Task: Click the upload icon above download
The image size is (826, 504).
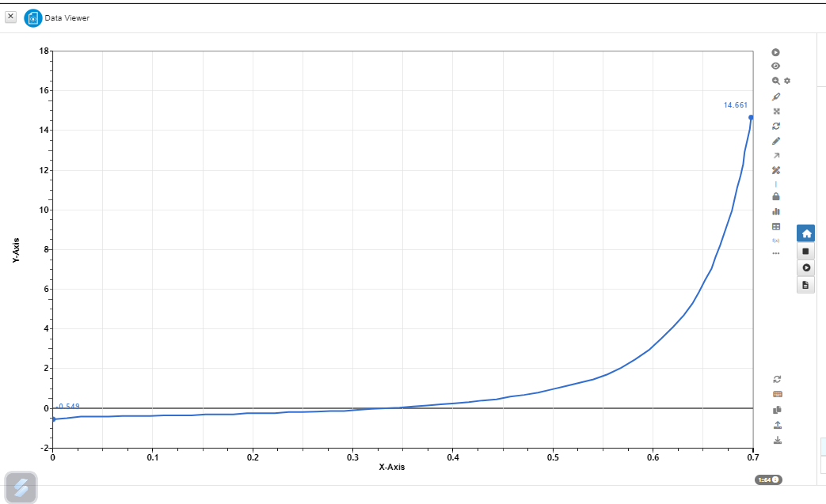Action: point(777,425)
